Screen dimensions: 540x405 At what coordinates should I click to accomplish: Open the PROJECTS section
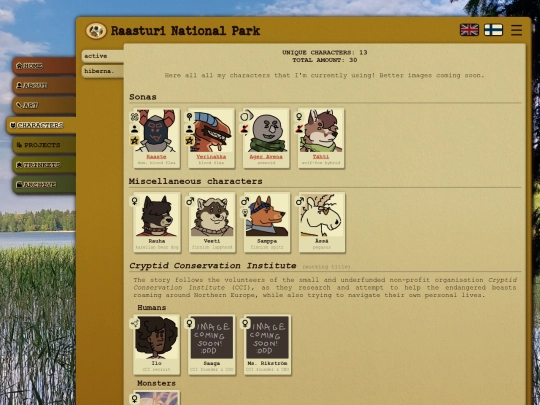pyautogui.click(x=44, y=145)
